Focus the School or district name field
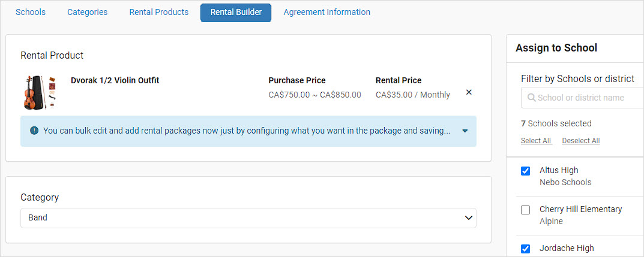 [x=582, y=98]
